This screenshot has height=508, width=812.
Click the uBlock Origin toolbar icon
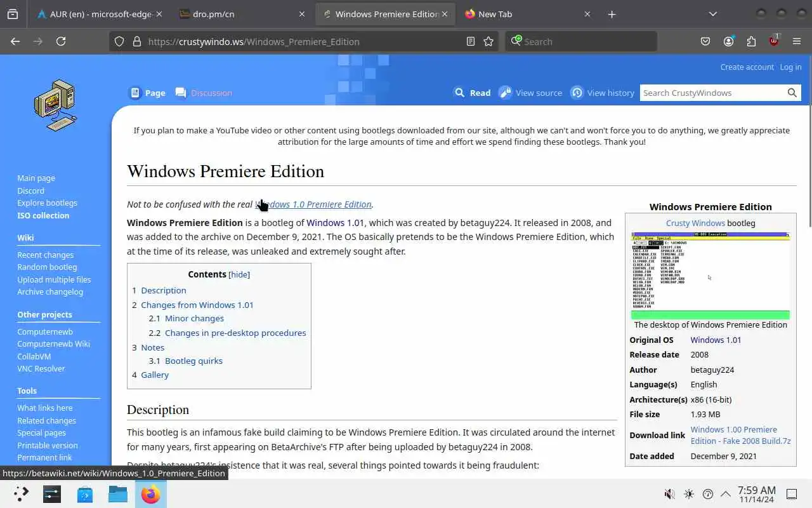pos(774,41)
